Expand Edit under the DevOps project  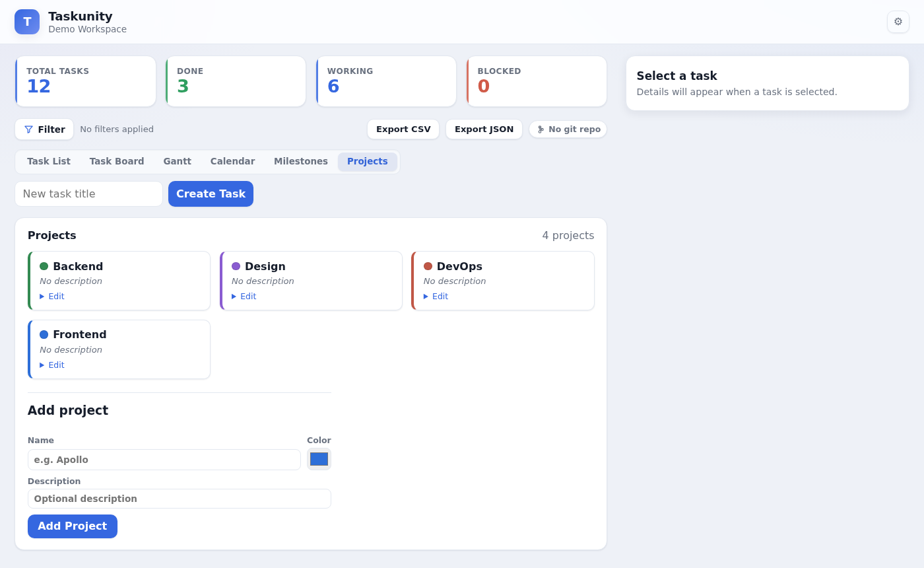pos(436,297)
